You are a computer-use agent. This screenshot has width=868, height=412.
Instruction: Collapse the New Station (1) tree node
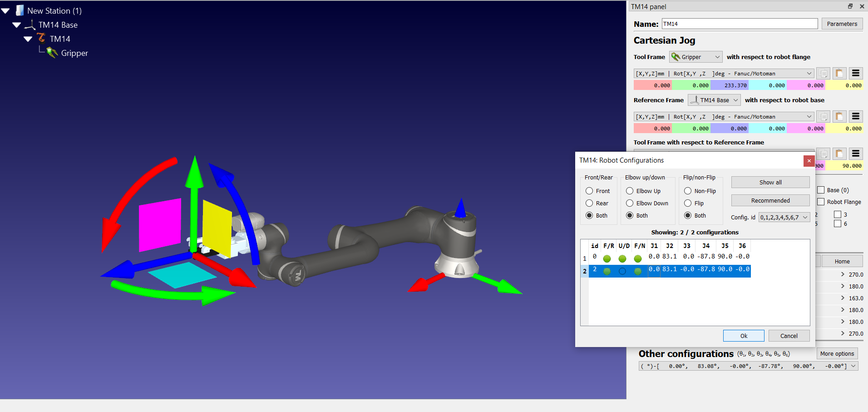(x=5, y=11)
